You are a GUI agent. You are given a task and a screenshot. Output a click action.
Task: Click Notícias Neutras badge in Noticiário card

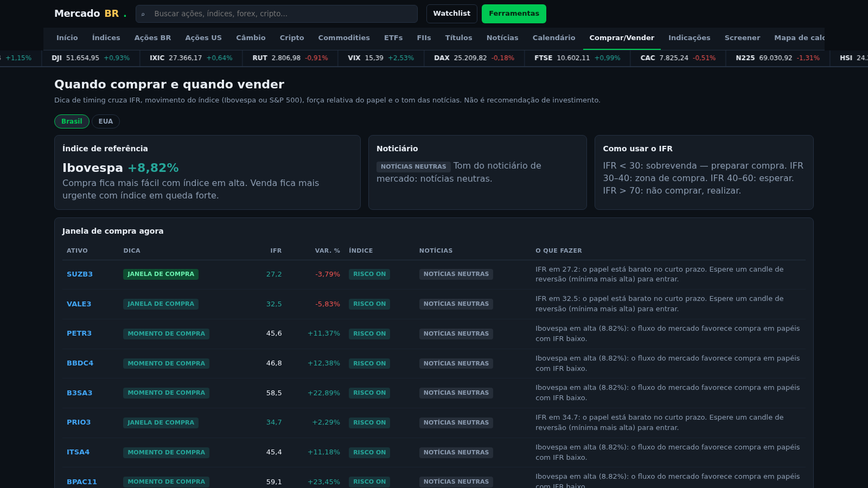click(413, 167)
